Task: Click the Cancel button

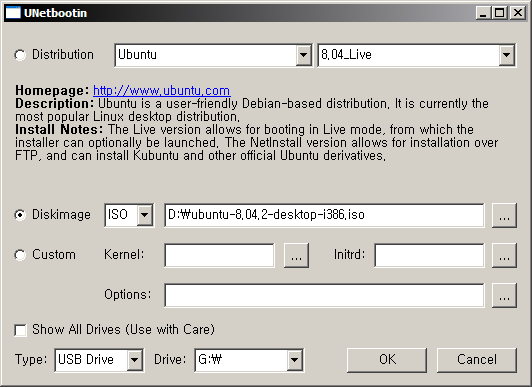Action: tap(477, 360)
